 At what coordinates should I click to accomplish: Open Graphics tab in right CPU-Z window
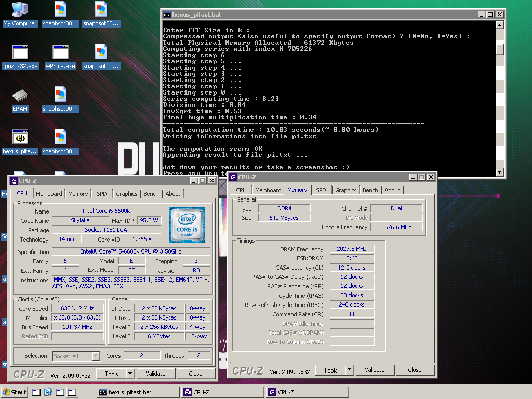[345, 190]
